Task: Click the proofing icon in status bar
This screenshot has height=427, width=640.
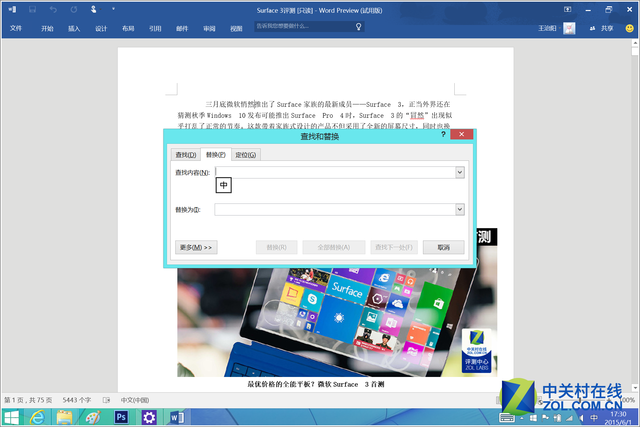Action: [x=106, y=400]
